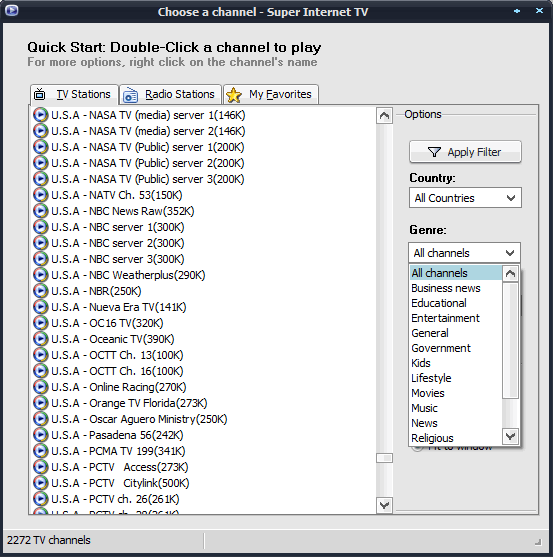Click play icon beside NBC News Raw
Screen dimensions: 553x557
point(40,211)
